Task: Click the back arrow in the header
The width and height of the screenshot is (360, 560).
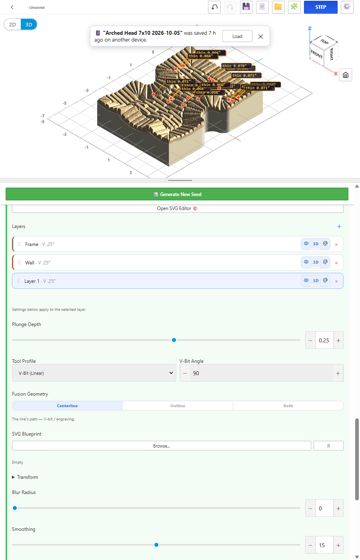Action: coord(12,7)
